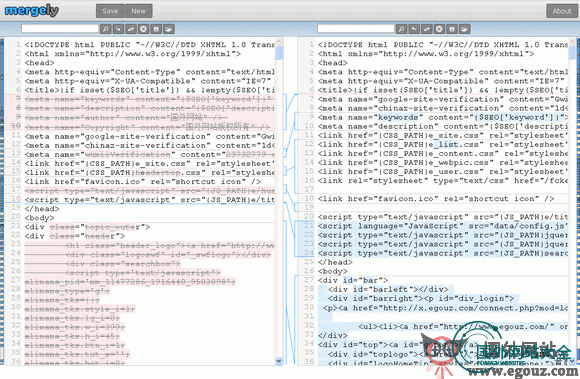The image size is (580, 379).
Task: Click left pane X-UA-Compatible meta line 5
Action: [149, 81]
